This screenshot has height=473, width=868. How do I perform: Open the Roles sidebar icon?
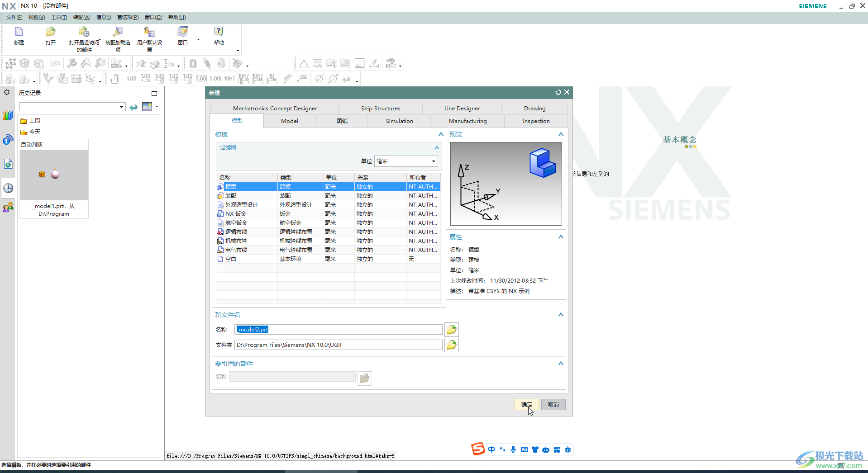point(8,208)
